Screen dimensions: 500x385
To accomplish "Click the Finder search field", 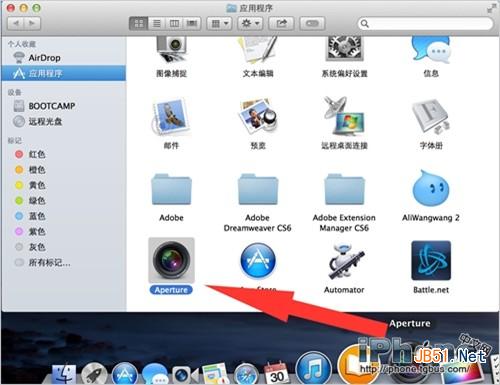I will (425, 24).
